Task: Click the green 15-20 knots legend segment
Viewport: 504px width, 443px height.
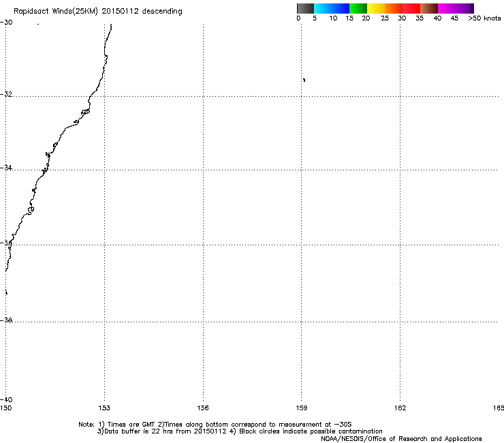Action: [x=358, y=8]
